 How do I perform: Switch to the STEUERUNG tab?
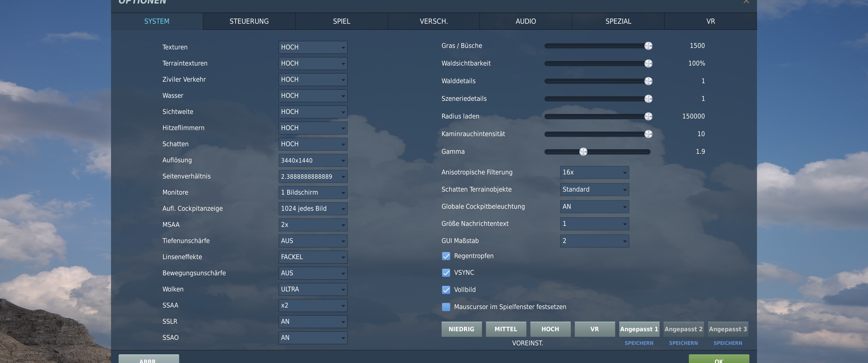pos(249,21)
